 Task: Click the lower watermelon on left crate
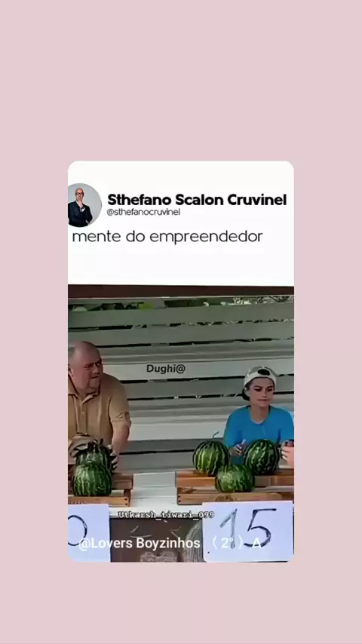[92, 479]
